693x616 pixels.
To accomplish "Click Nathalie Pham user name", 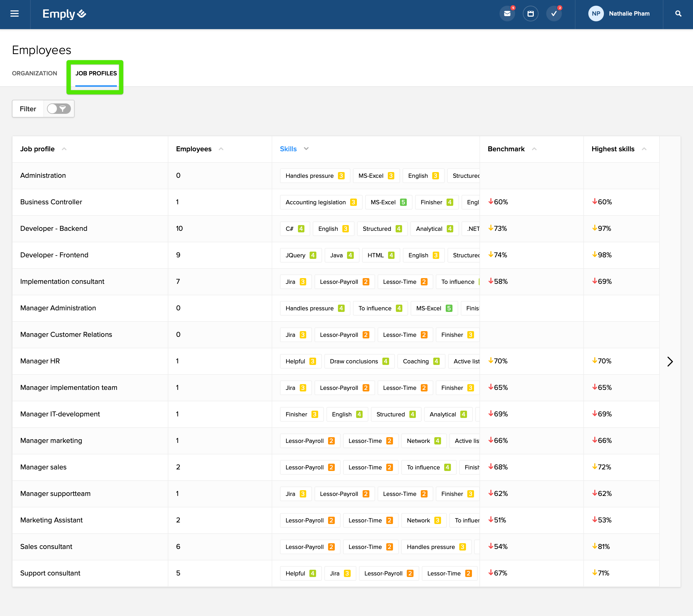I will click(x=629, y=14).
